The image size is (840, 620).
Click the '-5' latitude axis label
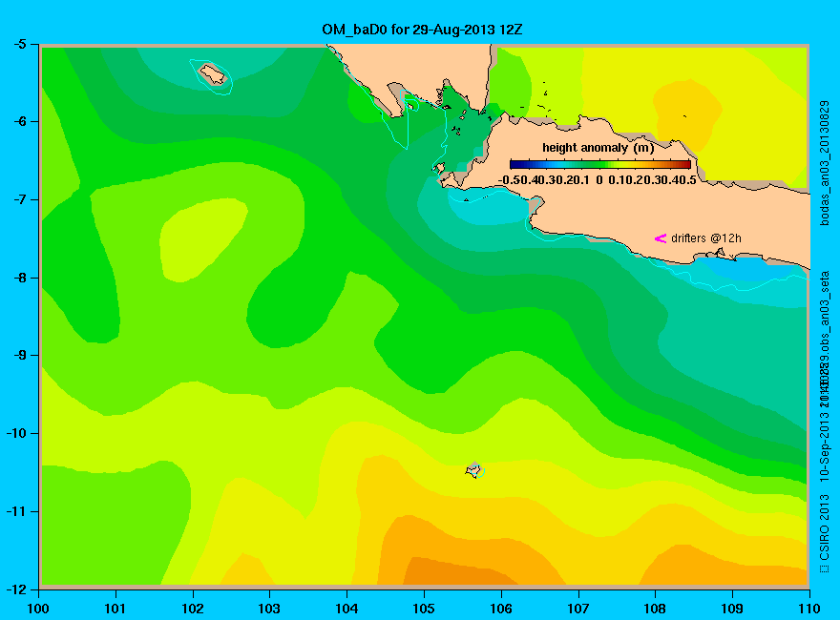[x=19, y=45]
